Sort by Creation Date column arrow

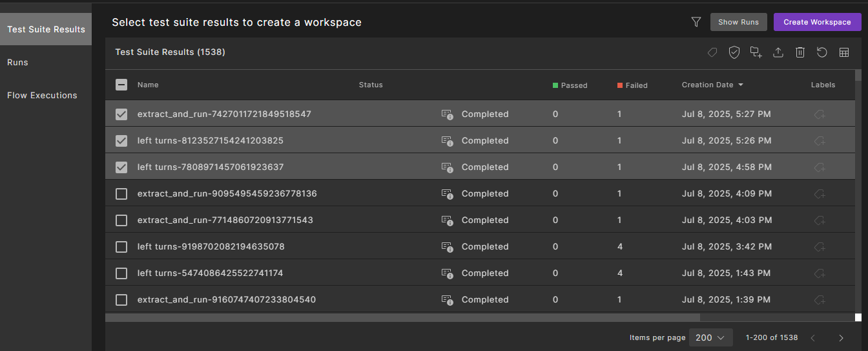pos(741,85)
